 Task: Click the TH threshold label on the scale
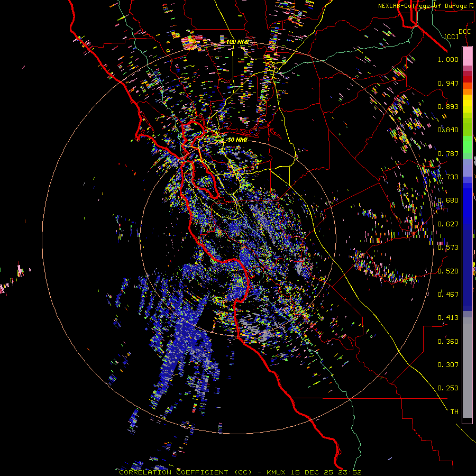(x=454, y=411)
